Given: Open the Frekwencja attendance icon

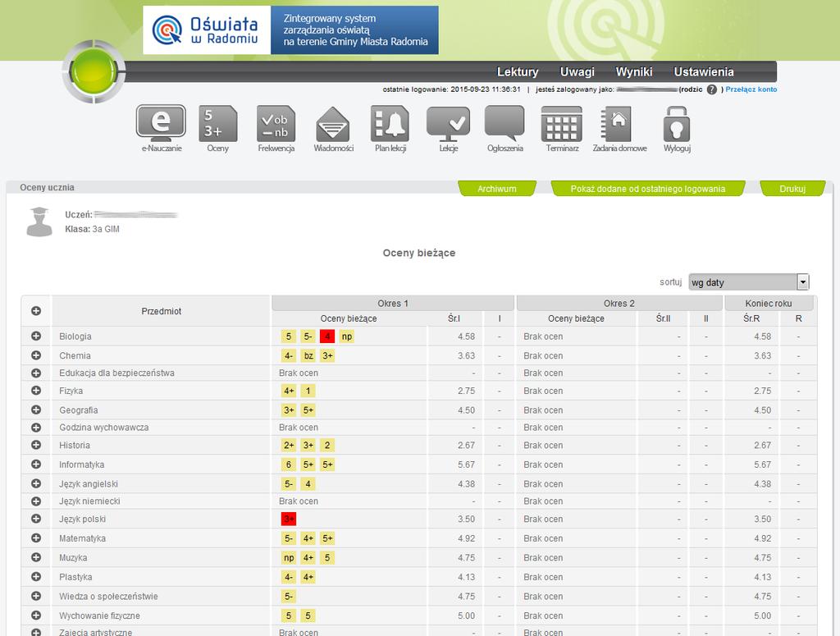Looking at the screenshot, I should pos(276,124).
